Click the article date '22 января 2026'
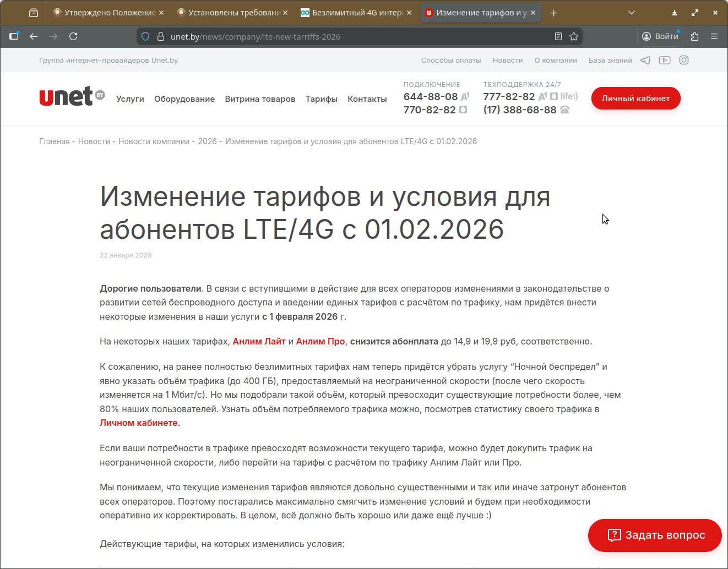The width and height of the screenshot is (728, 569). click(126, 255)
